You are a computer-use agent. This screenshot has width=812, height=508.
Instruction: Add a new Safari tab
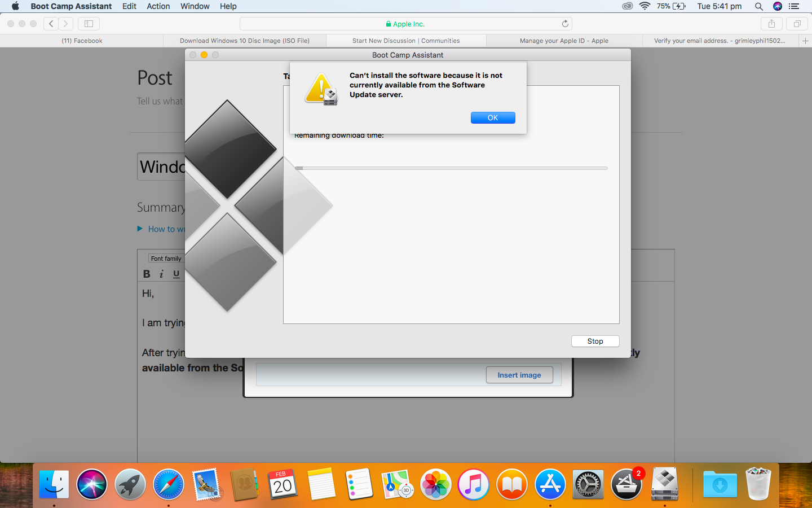coord(805,41)
